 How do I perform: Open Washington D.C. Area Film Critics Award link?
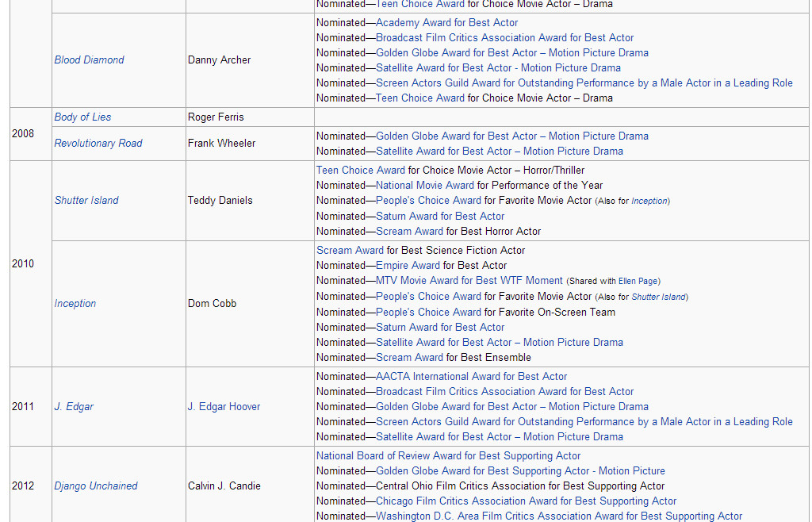[559, 516]
